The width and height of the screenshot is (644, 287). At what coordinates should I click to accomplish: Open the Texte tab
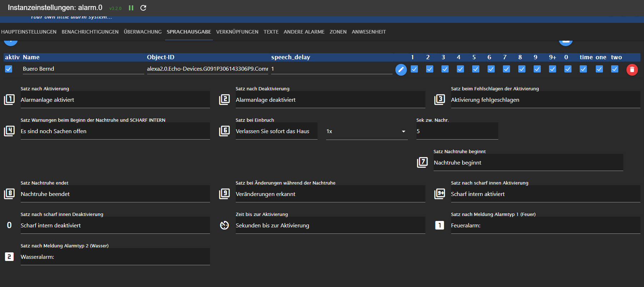271,32
